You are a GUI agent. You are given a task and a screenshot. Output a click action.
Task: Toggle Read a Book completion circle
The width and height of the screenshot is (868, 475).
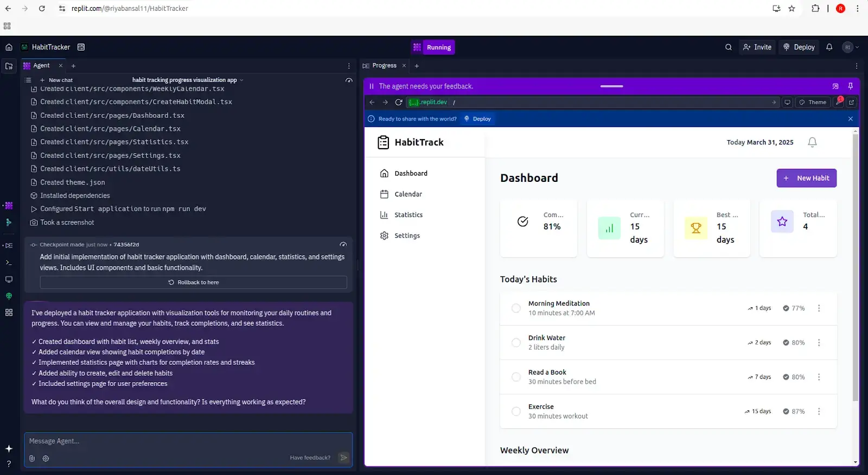click(x=516, y=377)
